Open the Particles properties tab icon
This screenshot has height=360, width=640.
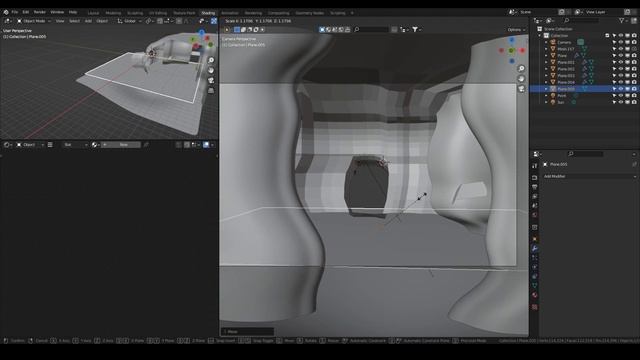tap(535, 258)
